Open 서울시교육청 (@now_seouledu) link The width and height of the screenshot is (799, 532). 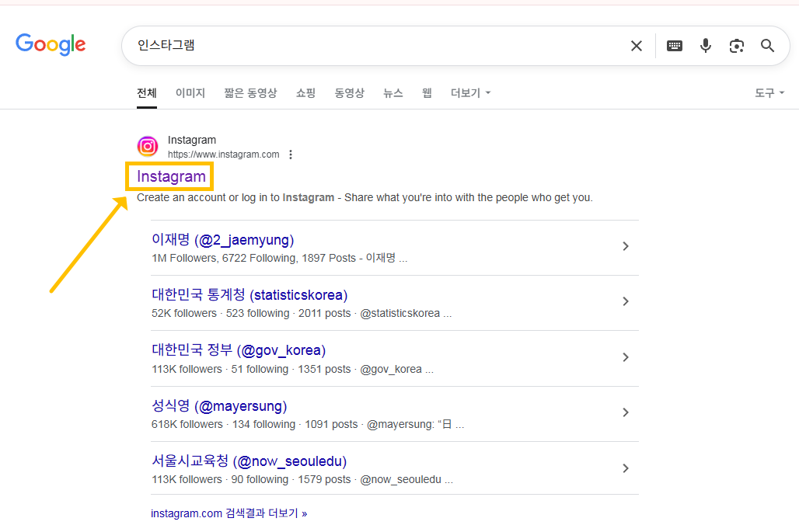249,461
